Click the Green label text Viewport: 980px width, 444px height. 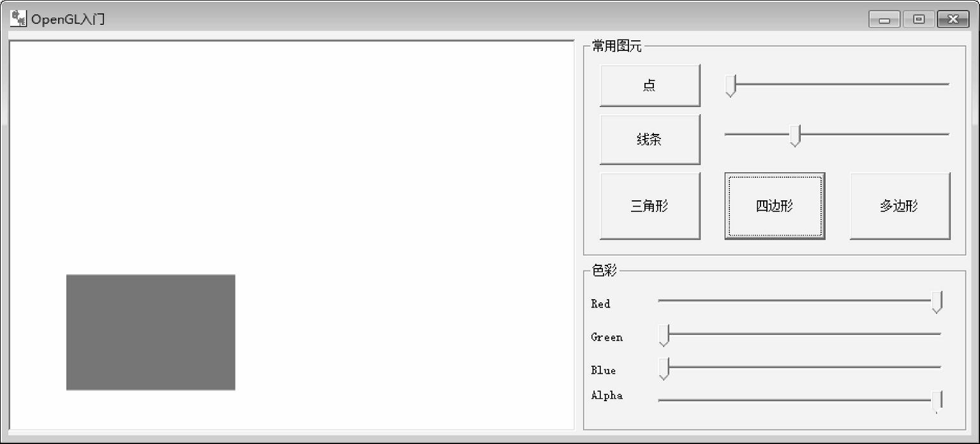coord(607,337)
